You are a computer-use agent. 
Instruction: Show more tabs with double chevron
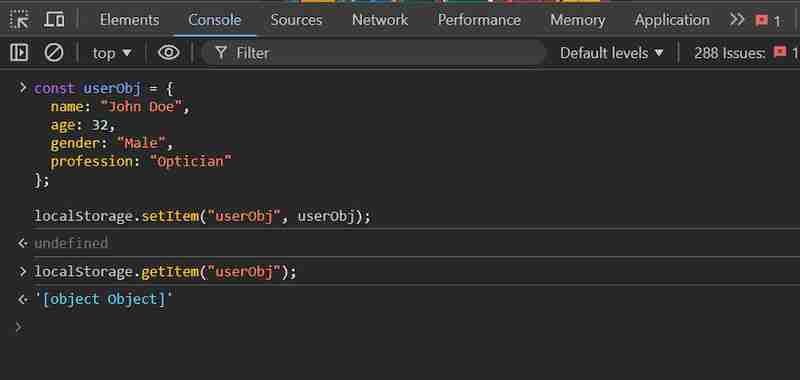coord(737,20)
